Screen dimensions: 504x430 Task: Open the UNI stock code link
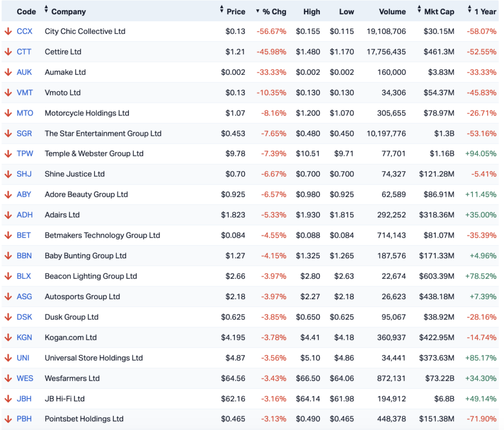click(x=23, y=358)
